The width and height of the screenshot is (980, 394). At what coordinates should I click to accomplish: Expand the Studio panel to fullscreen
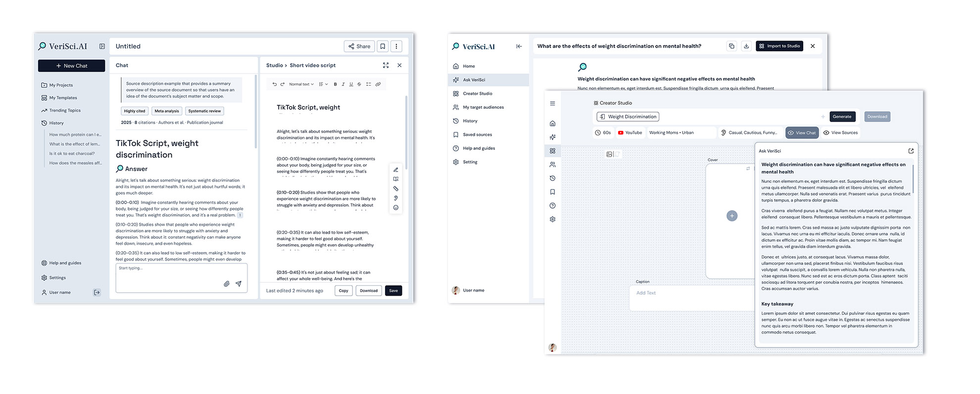(386, 65)
